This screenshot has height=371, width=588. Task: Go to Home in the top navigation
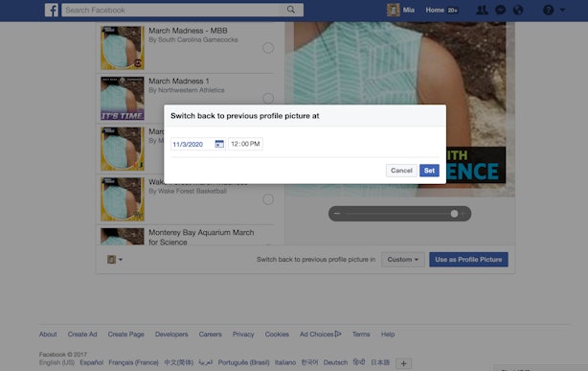(435, 11)
